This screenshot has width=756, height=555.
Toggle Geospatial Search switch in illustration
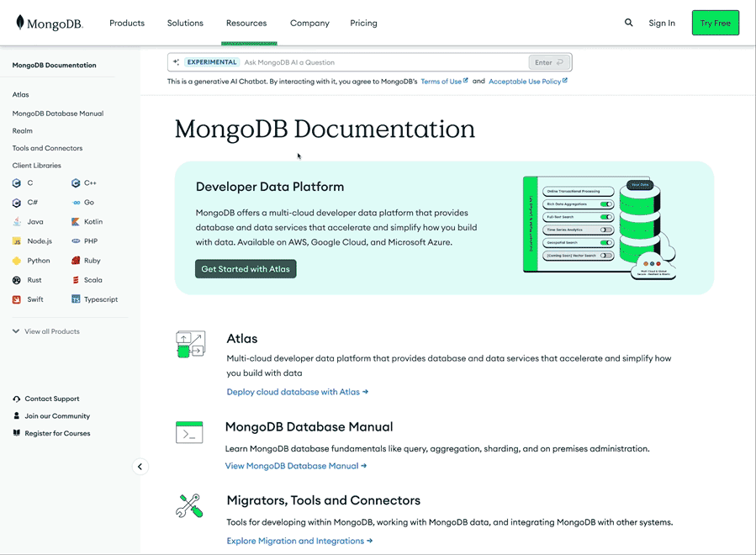pos(606,242)
